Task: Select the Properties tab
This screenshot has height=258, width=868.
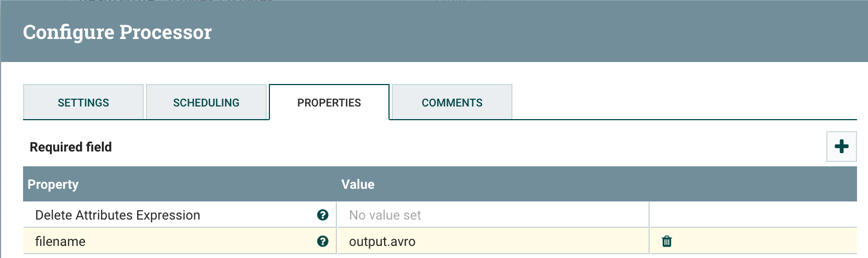Action: (329, 103)
